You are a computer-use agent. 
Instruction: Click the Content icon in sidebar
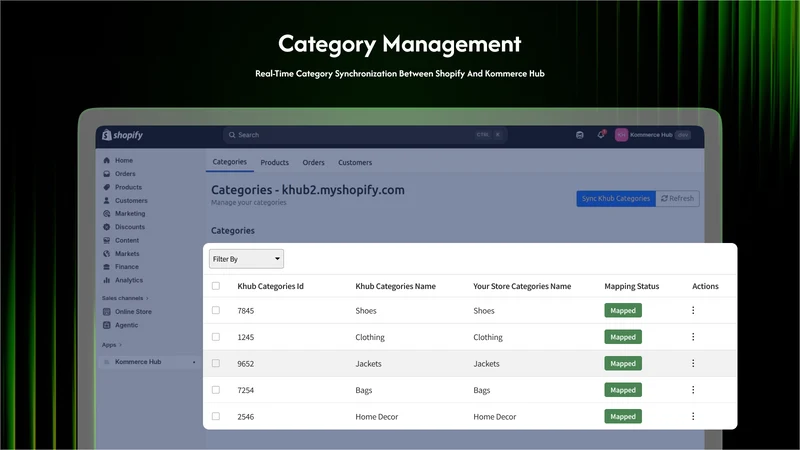point(107,240)
